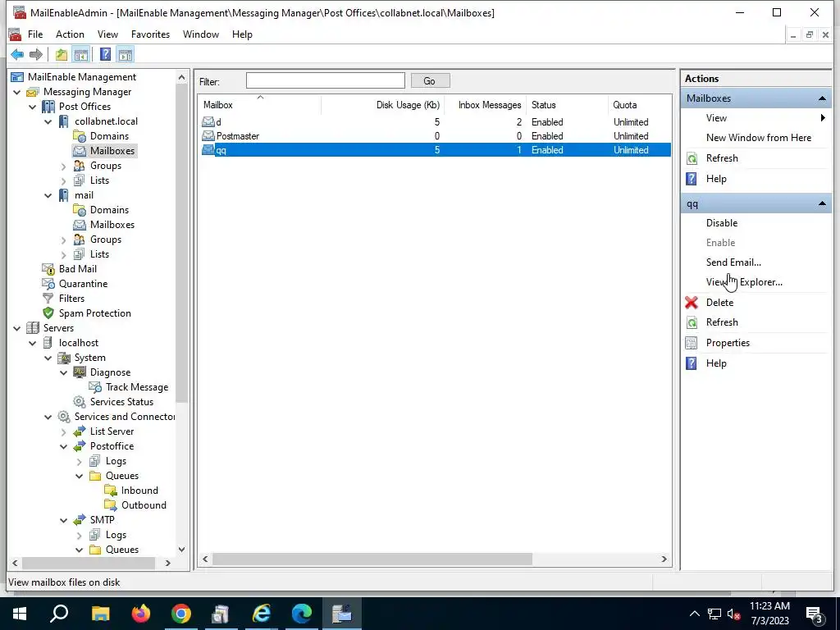This screenshot has width=840, height=630.
Task: Open File Explorer from the taskbar
Action: (x=100, y=614)
